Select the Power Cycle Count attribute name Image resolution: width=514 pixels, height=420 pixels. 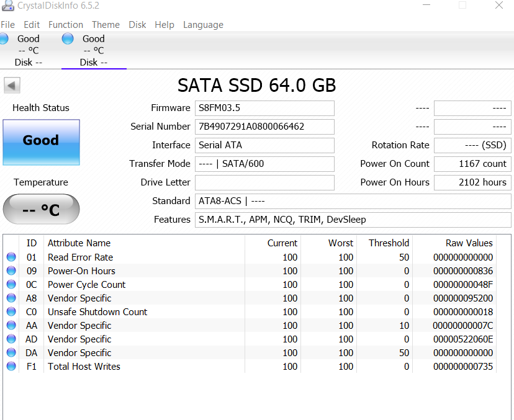(86, 285)
